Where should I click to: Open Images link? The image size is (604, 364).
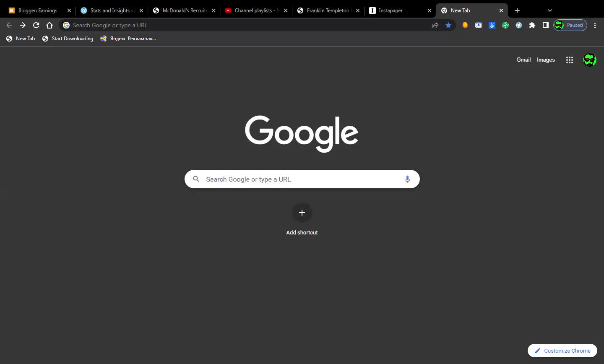coord(546,60)
